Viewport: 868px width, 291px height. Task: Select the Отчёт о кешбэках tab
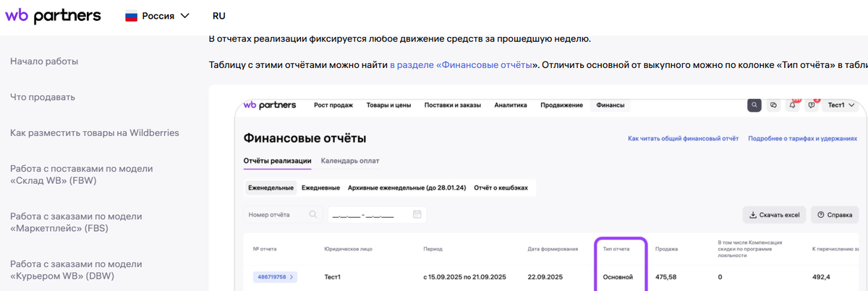(x=501, y=187)
